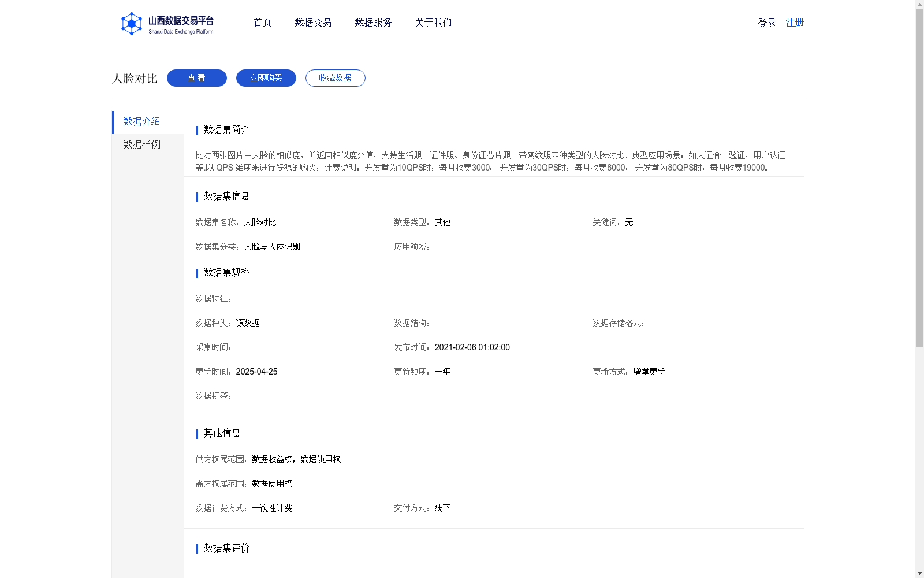Open the 数据服务 navigation item

[x=373, y=23]
